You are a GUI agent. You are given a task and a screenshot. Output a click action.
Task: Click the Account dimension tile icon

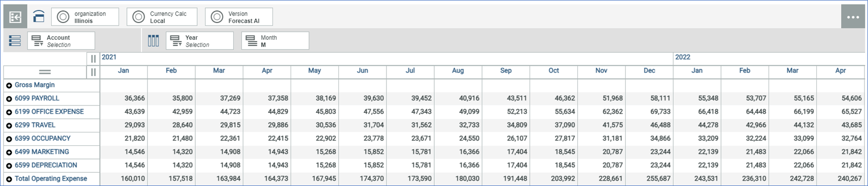coord(37,41)
